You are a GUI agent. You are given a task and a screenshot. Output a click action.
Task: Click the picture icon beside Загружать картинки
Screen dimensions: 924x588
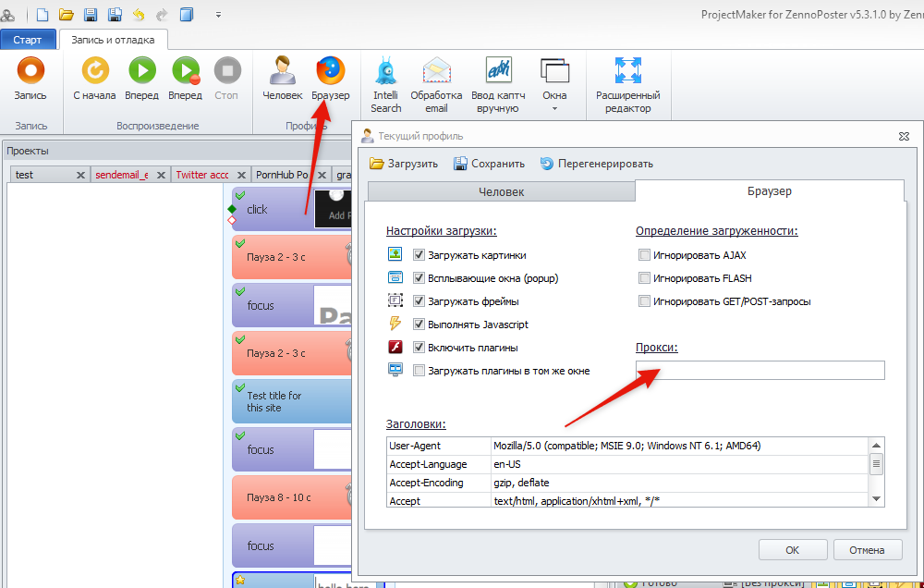(x=395, y=254)
